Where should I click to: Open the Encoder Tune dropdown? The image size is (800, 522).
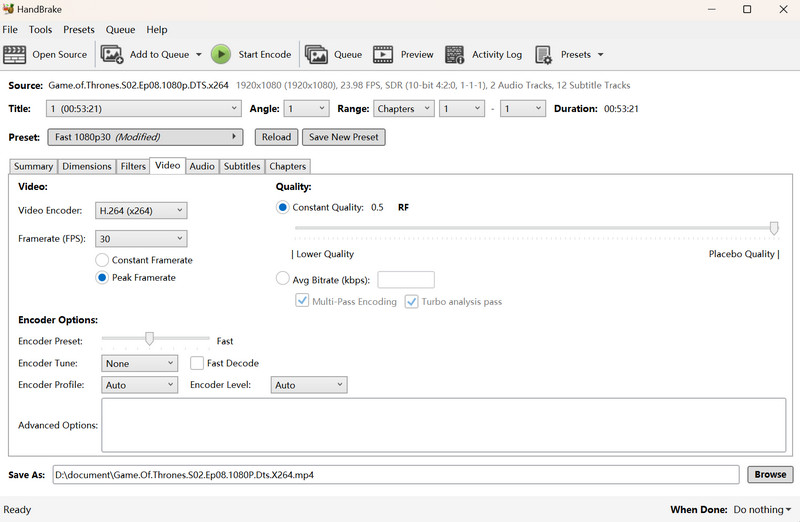tap(139, 364)
